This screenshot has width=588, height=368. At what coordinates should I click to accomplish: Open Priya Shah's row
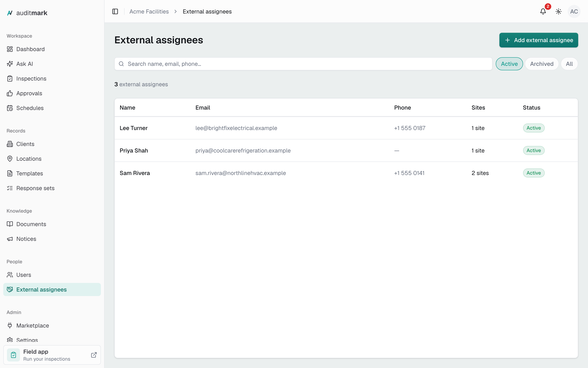coord(346,151)
